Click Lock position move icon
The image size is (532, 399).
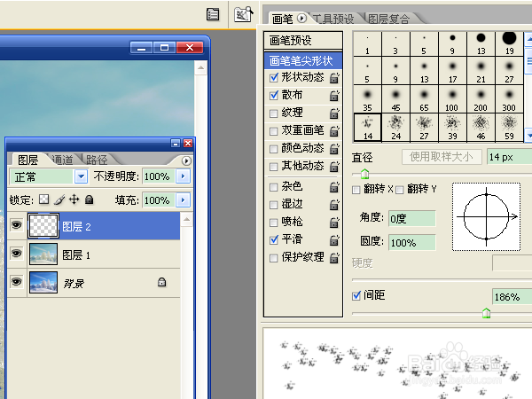tap(74, 199)
